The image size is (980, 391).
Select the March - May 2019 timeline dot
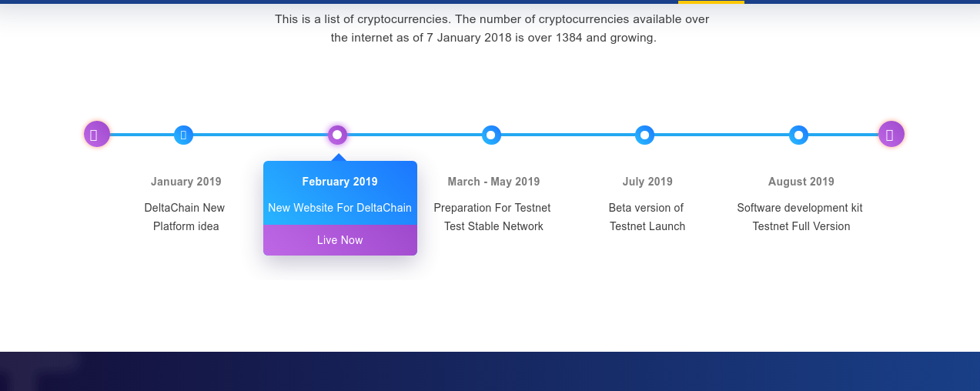[x=491, y=135]
